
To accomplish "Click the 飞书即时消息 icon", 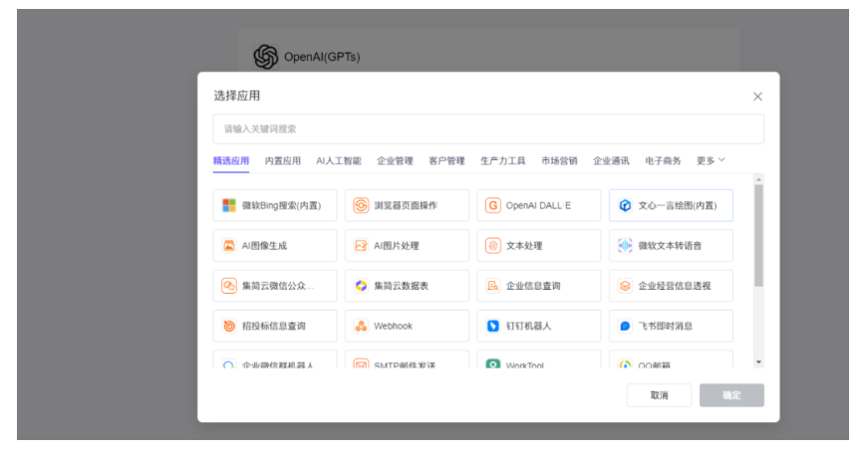I will [x=625, y=326].
